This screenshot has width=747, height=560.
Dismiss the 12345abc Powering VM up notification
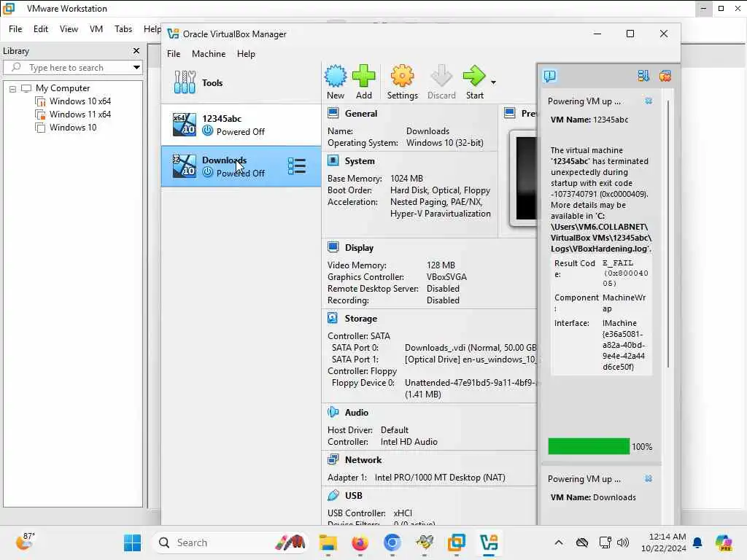pyautogui.click(x=649, y=101)
